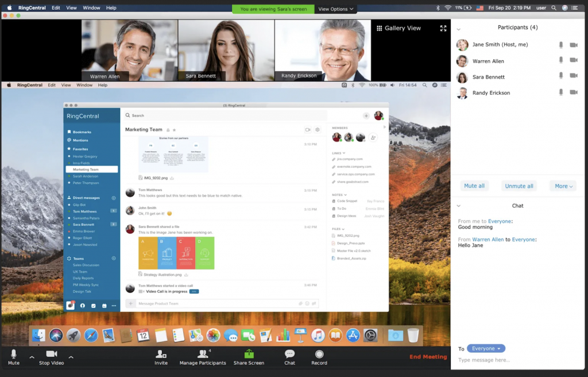
Task: Toggle Sara Bennett's camera off
Action: (574, 76)
